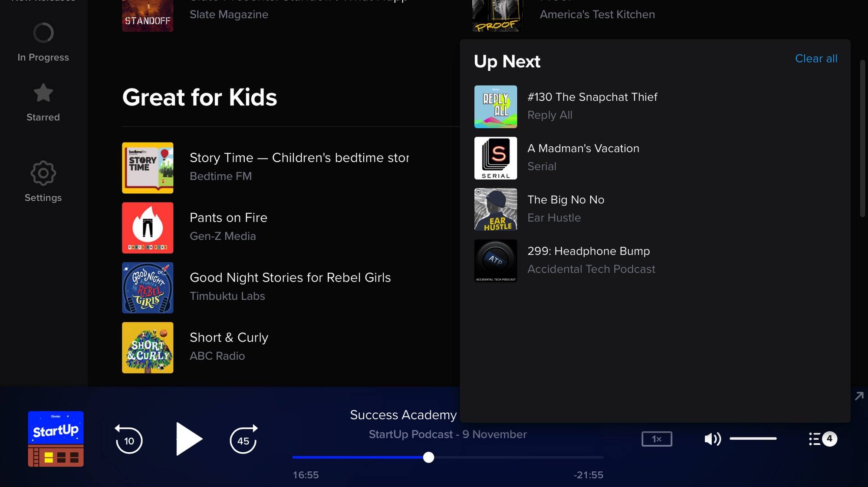Image resolution: width=868 pixels, height=487 pixels.
Task: Open Settings via the gear icon
Action: (x=43, y=173)
